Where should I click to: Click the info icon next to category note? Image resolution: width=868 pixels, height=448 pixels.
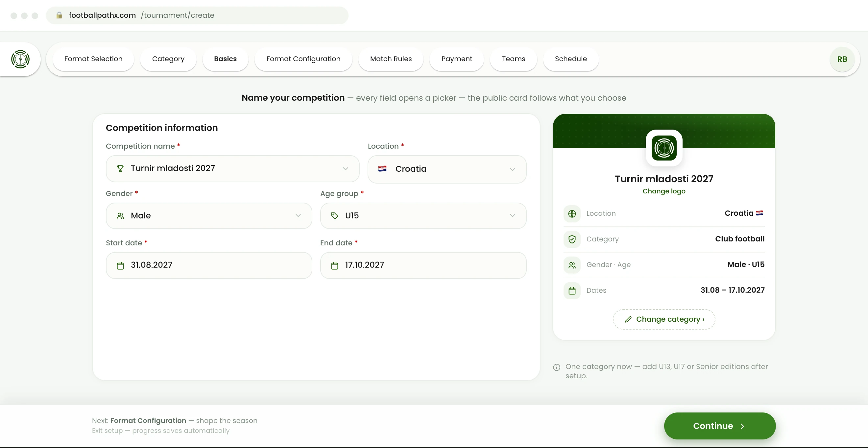(557, 367)
